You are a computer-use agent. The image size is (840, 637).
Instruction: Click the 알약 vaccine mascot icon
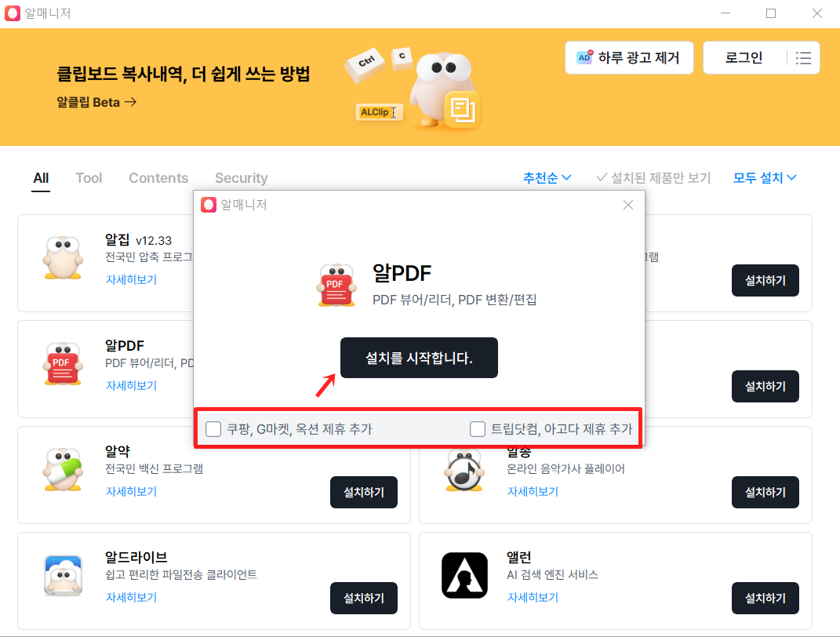(x=64, y=470)
